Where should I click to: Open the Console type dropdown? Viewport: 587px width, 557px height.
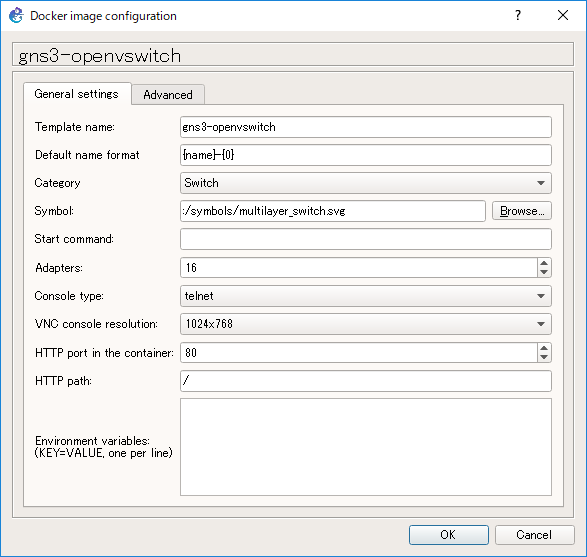pos(366,296)
